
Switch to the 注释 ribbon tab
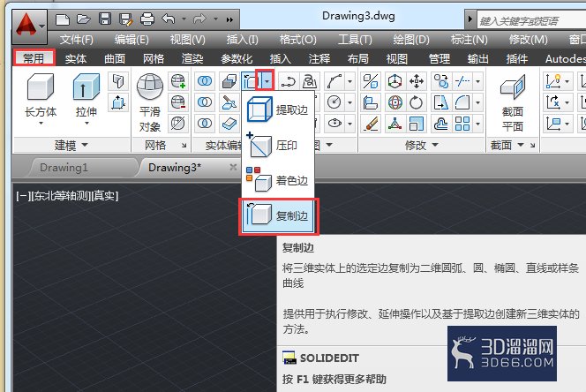pyautogui.click(x=319, y=58)
